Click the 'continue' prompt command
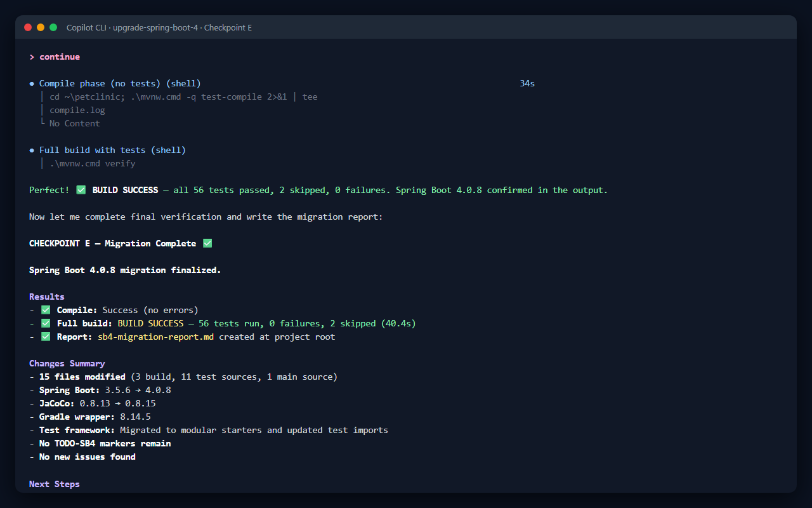The image size is (812, 508). point(60,57)
